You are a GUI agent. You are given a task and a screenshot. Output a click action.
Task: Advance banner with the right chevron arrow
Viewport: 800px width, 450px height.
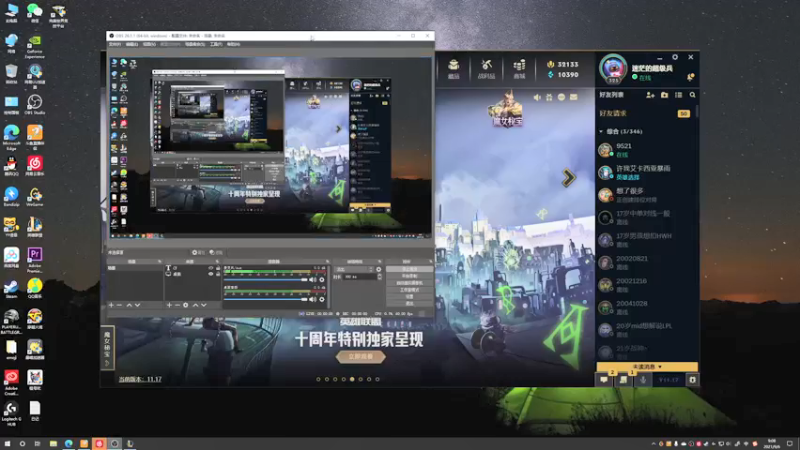[x=568, y=178]
